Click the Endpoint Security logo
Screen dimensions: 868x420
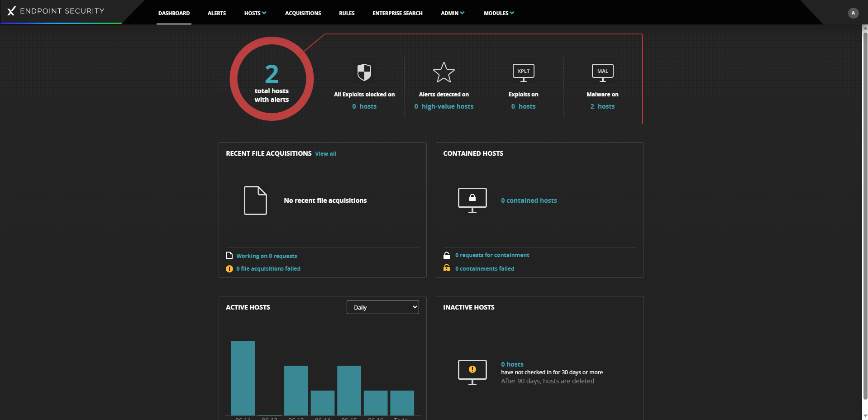pyautogui.click(x=56, y=11)
